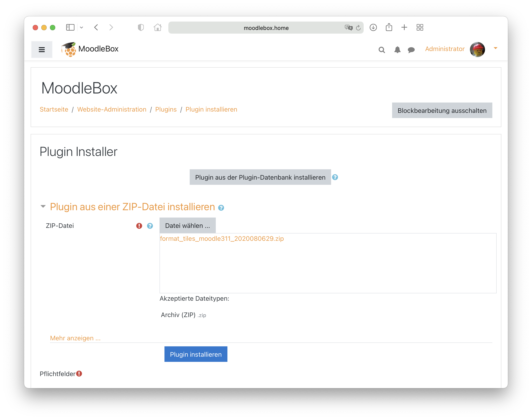Open a new Safari tab

point(404,27)
